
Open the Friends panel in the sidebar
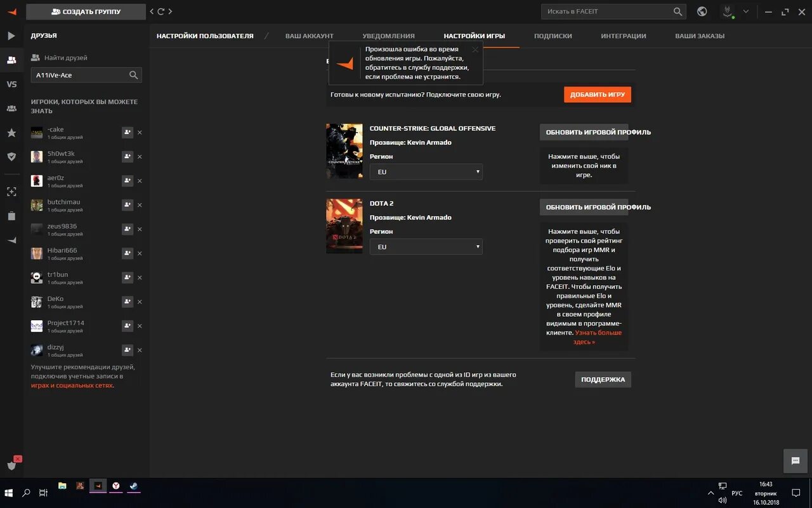click(x=11, y=60)
